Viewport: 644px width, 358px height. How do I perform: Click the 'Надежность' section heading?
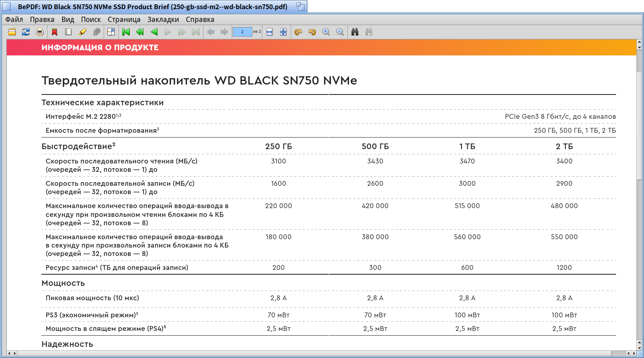coord(67,344)
